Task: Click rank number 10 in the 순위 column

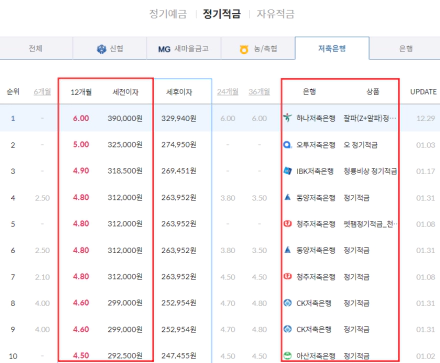Action: tap(13, 356)
